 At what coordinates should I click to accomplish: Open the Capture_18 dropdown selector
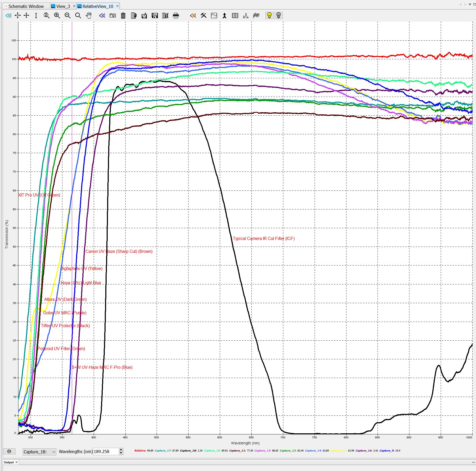point(39,452)
